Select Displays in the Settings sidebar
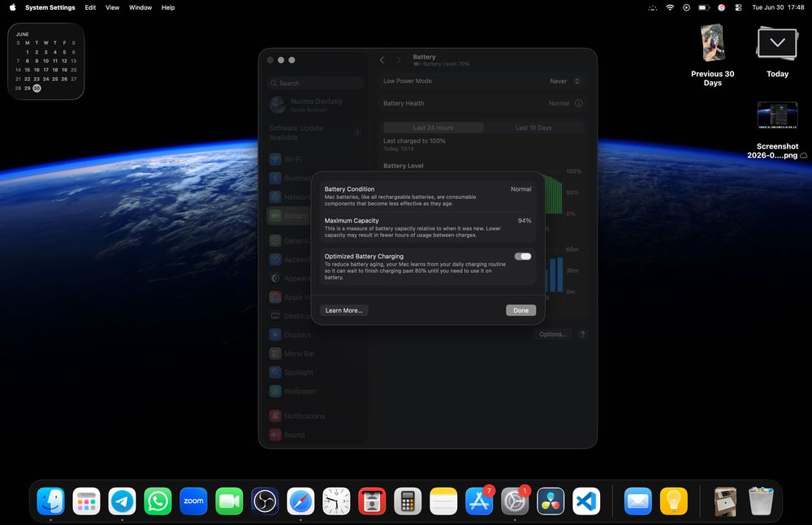The image size is (812, 525). pyautogui.click(x=315, y=335)
